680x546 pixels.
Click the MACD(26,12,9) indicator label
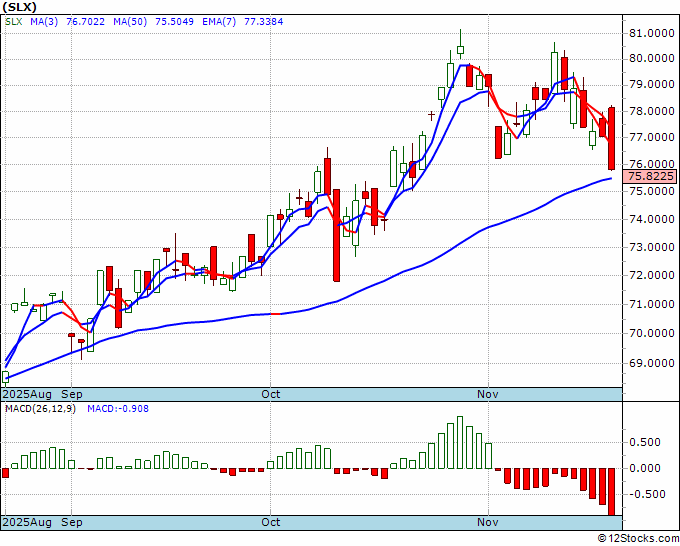(40, 409)
